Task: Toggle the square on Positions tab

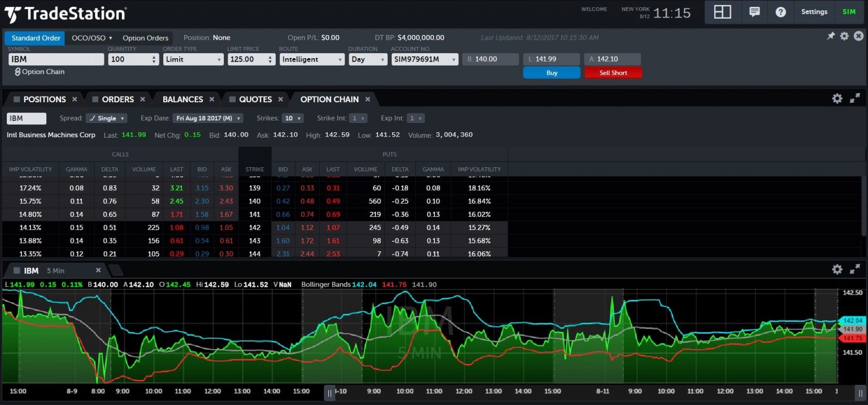Action: click(x=17, y=99)
